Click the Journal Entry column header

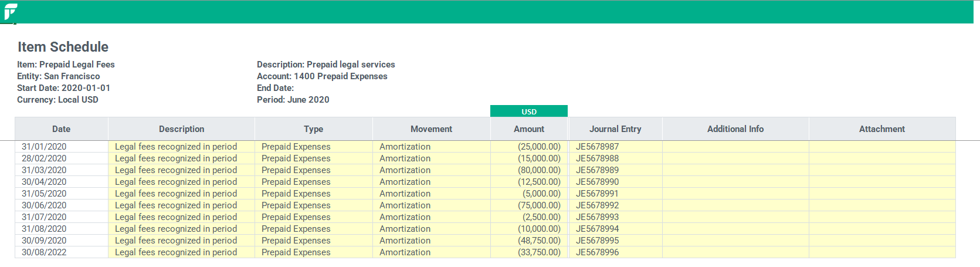click(x=615, y=129)
